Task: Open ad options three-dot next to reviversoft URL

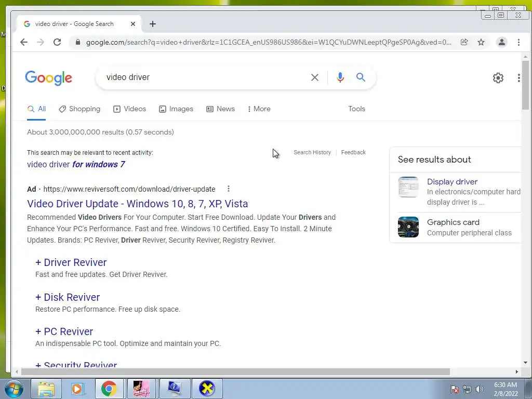Action: pyautogui.click(x=229, y=189)
